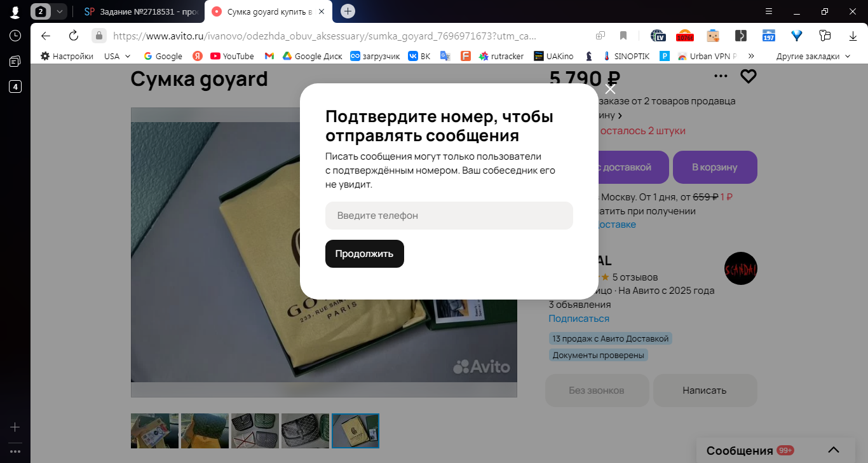Open the rutracker bookmark

501,56
